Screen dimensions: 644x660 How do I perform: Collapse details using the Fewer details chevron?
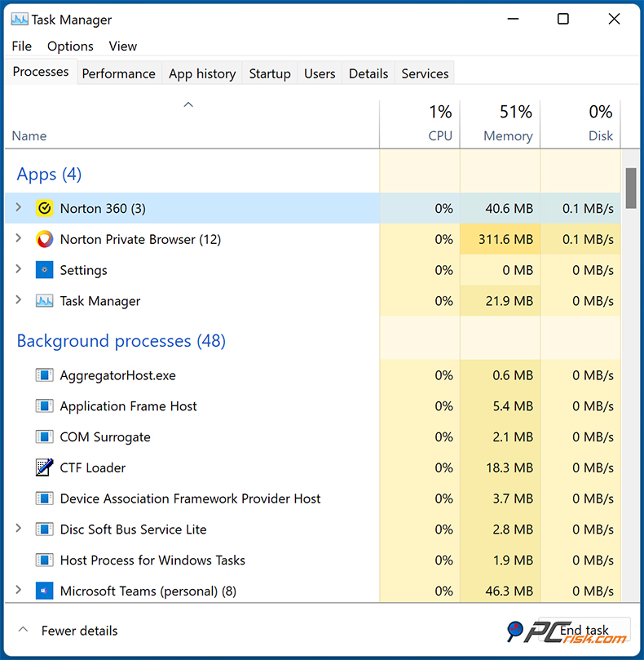pyautogui.click(x=23, y=629)
